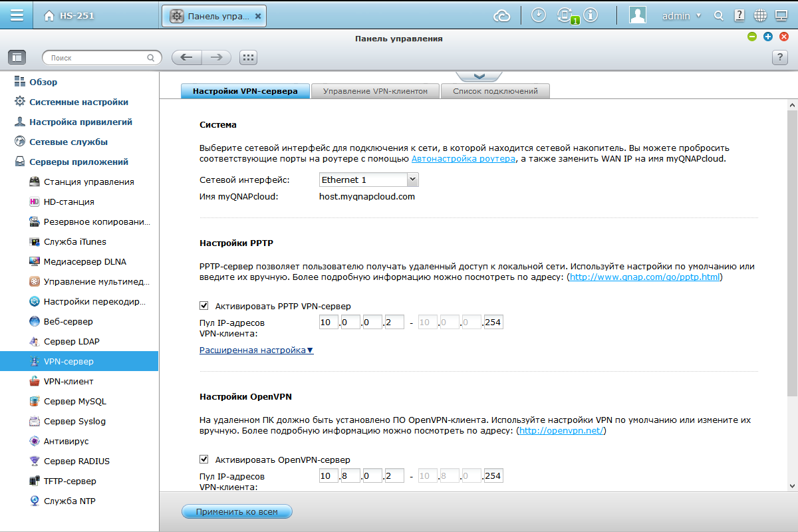
Task: Open the main hamburger menu
Action: pyautogui.click(x=17, y=15)
